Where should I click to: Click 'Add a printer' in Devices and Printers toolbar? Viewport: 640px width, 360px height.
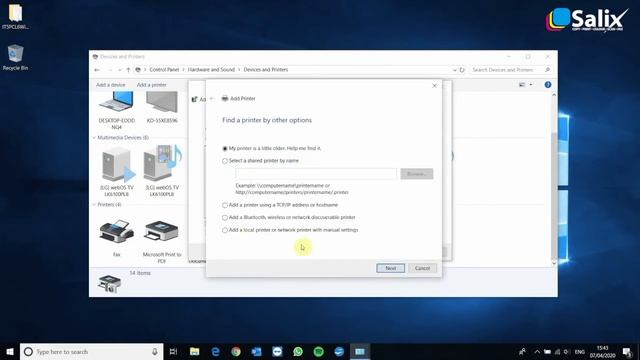151,85
